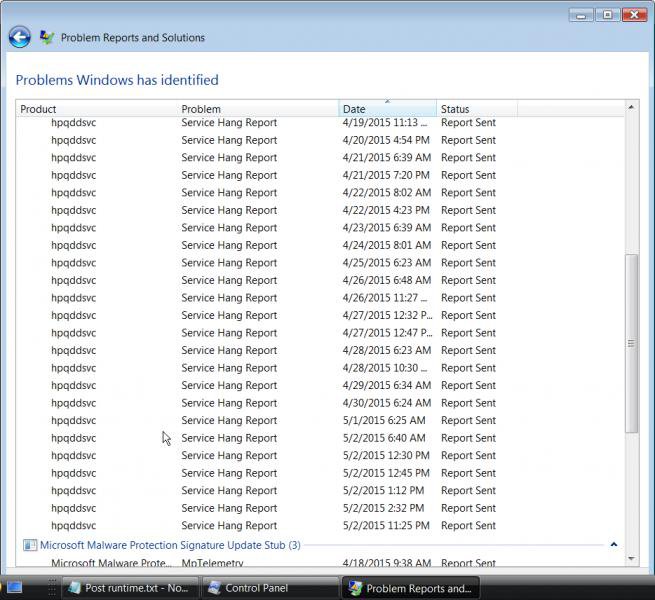
Task: Go back using the blue Back arrow
Action: point(19,37)
